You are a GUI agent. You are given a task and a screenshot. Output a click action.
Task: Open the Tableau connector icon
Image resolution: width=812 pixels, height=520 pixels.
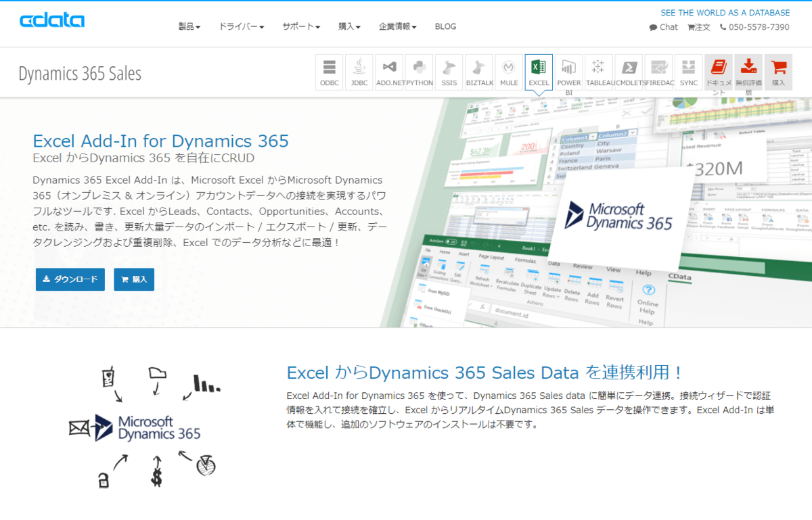[x=599, y=72]
